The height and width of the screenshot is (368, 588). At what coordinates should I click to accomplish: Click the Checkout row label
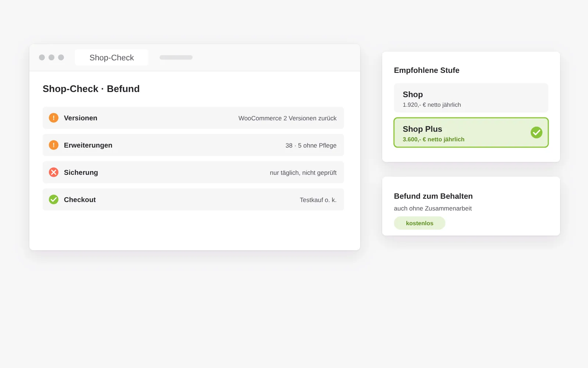[80, 200]
